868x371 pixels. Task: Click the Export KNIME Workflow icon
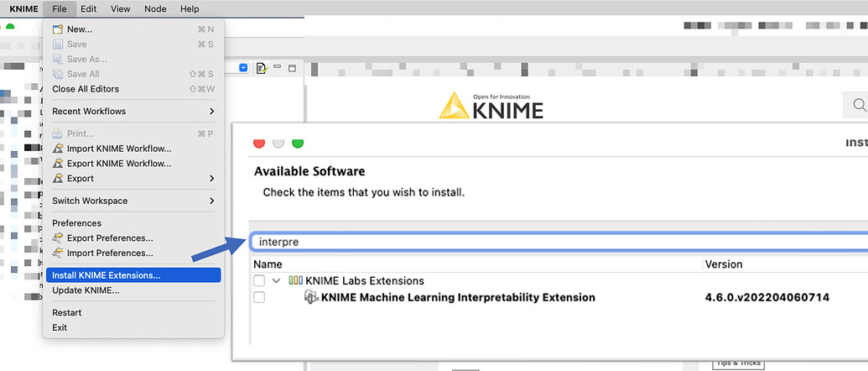(58, 164)
